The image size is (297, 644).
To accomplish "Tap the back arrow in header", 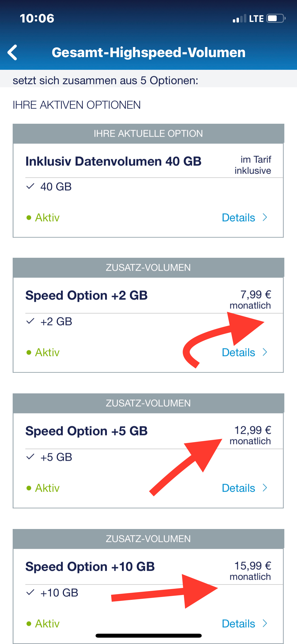I will point(12,52).
